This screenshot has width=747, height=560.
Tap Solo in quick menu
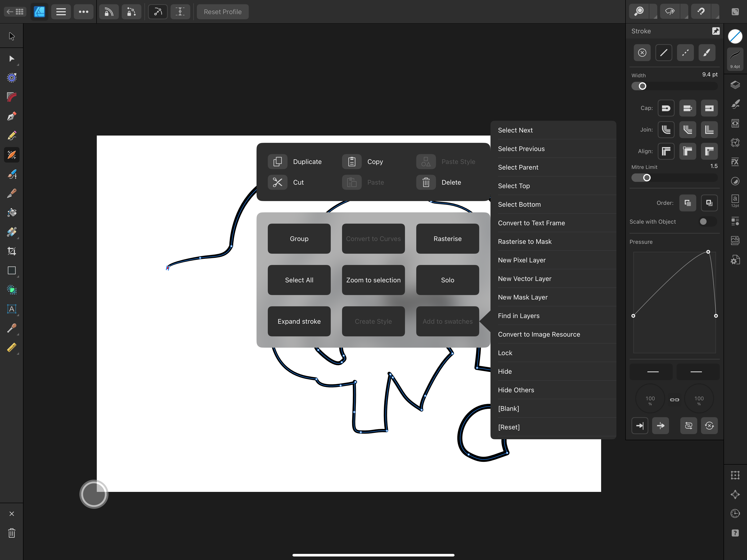point(447,280)
